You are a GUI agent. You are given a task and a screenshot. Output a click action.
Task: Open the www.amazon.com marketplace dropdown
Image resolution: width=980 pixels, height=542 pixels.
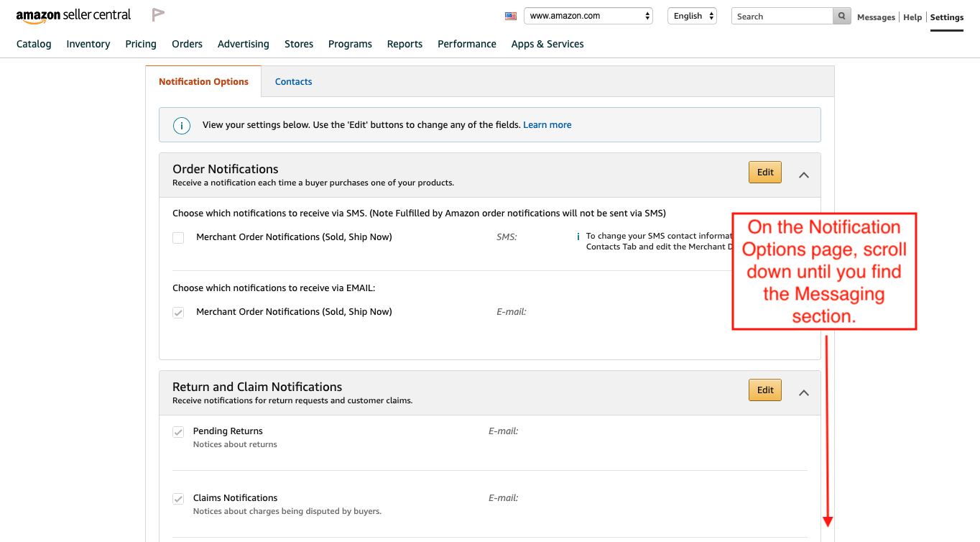(588, 16)
